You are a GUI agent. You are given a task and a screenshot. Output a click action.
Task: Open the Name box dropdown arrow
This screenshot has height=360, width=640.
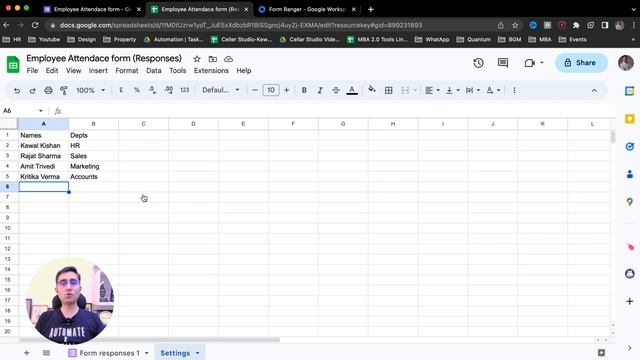tap(40, 111)
